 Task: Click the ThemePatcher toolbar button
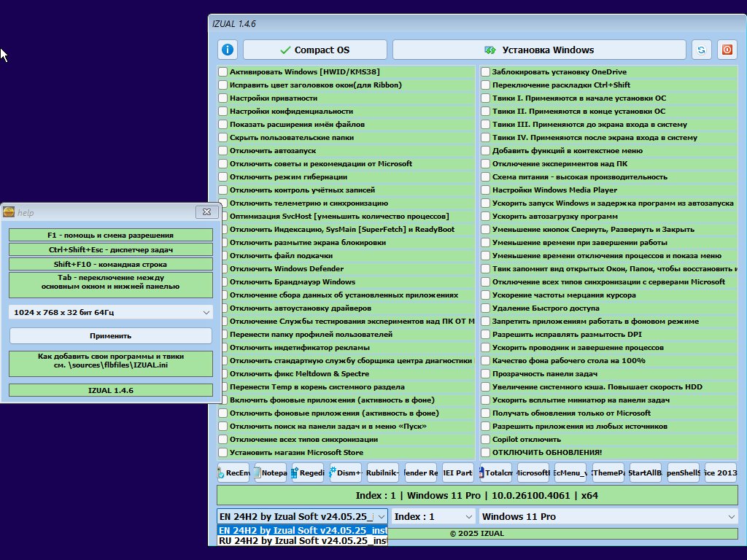(x=608, y=472)
